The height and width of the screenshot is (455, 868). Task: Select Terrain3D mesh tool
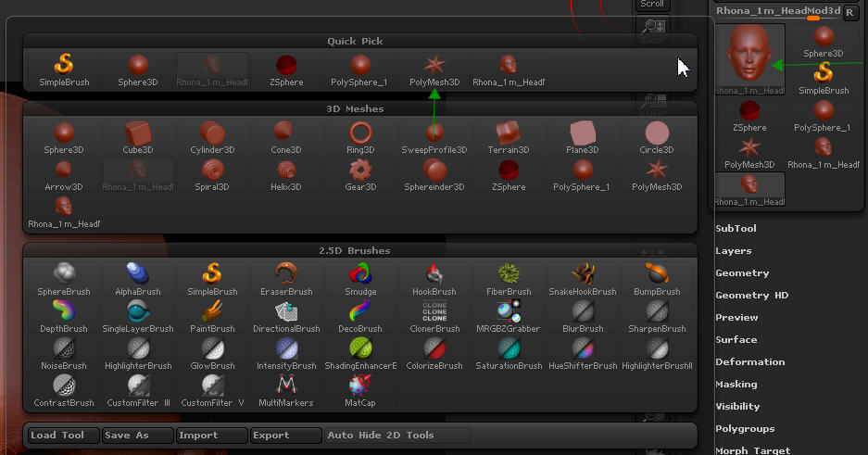tap(509, 138)
